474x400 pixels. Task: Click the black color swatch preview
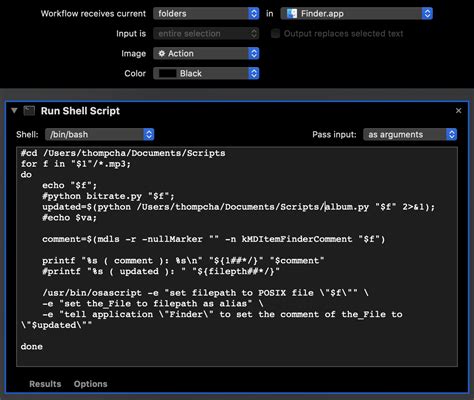[x=167, y=74]
